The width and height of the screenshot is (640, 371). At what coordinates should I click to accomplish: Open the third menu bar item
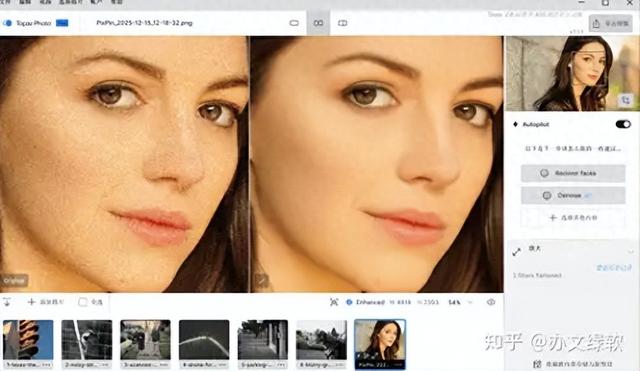[x=45, y=2]
